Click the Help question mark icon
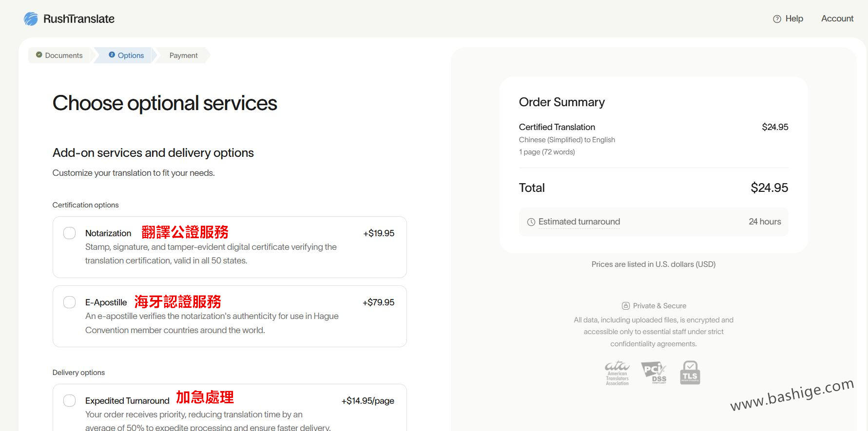 pyautogui.click(x=777, y=19)
